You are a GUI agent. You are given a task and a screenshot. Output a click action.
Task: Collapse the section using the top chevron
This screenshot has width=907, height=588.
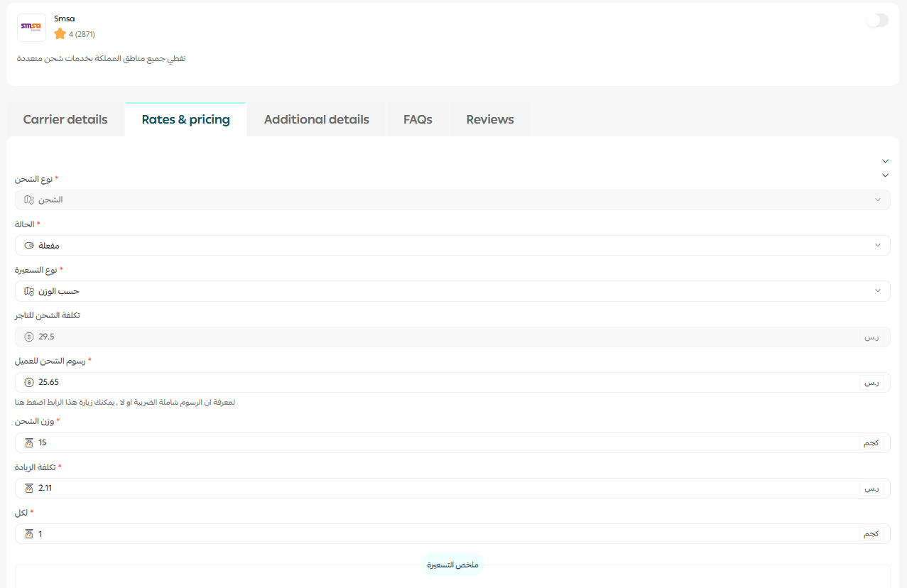pos(885,161)
